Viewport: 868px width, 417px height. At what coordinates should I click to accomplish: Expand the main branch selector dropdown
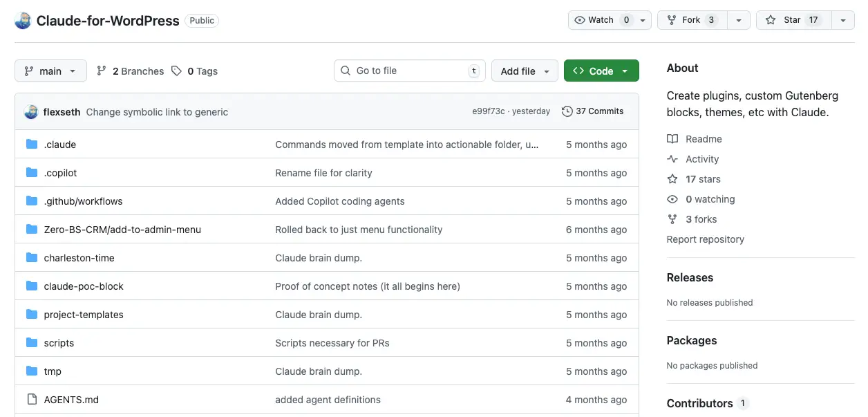pyautogui.click(x=50, y=71)
